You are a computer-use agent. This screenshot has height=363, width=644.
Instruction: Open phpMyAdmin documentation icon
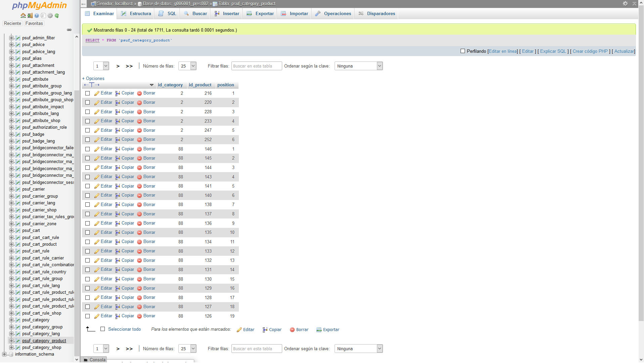[37, 15]
